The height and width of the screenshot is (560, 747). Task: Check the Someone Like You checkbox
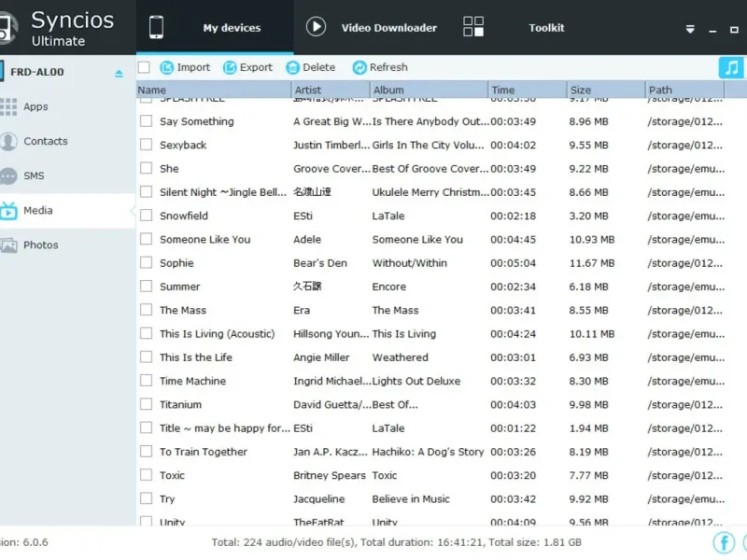pyautogui.click(x=147, y=239)
